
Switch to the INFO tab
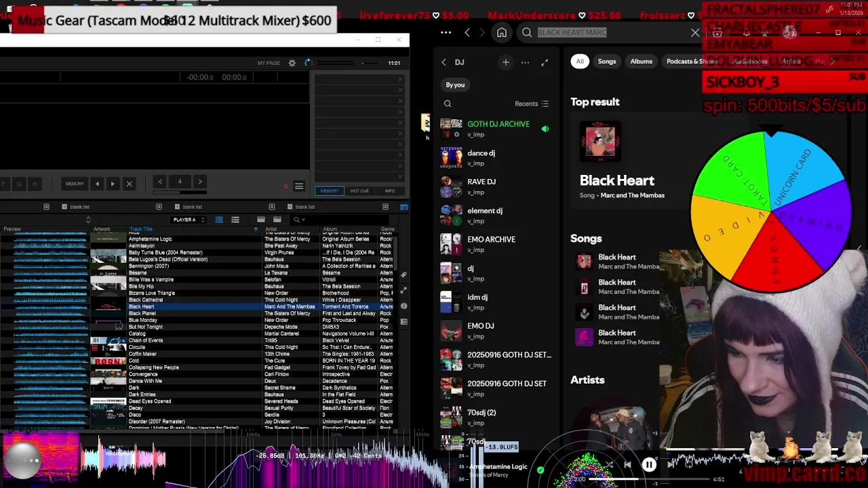coord(390,191)
